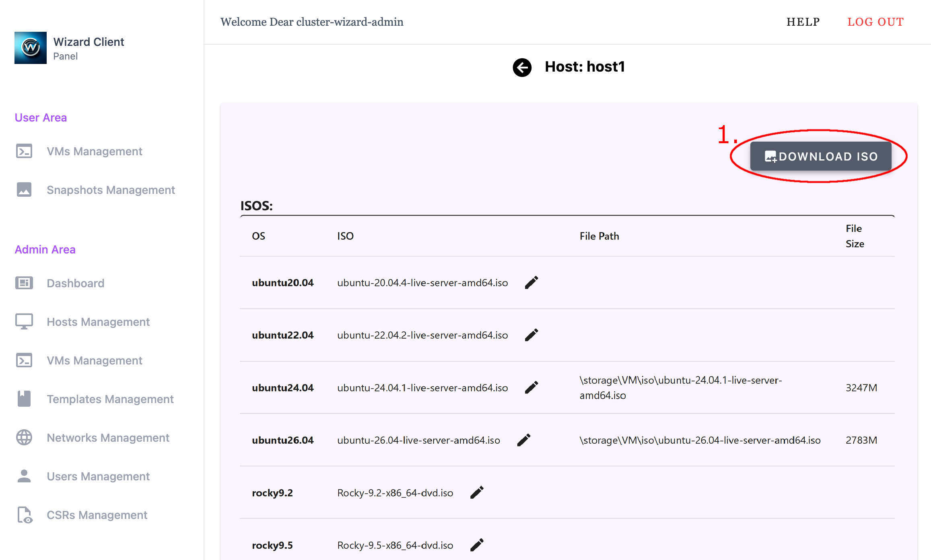Click the Wizard Client logo
Screen dimensions: 931x560
pyautogui.click(x=31, y=48)
